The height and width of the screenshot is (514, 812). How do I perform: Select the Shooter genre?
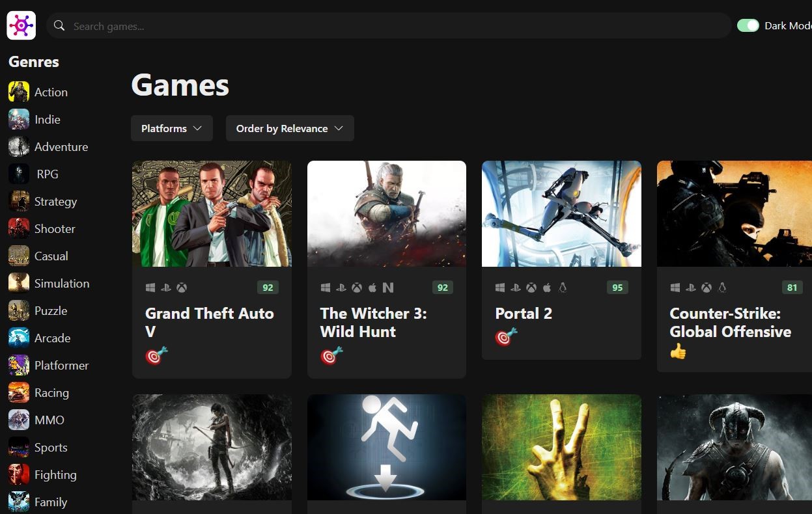tap(55, 228)
